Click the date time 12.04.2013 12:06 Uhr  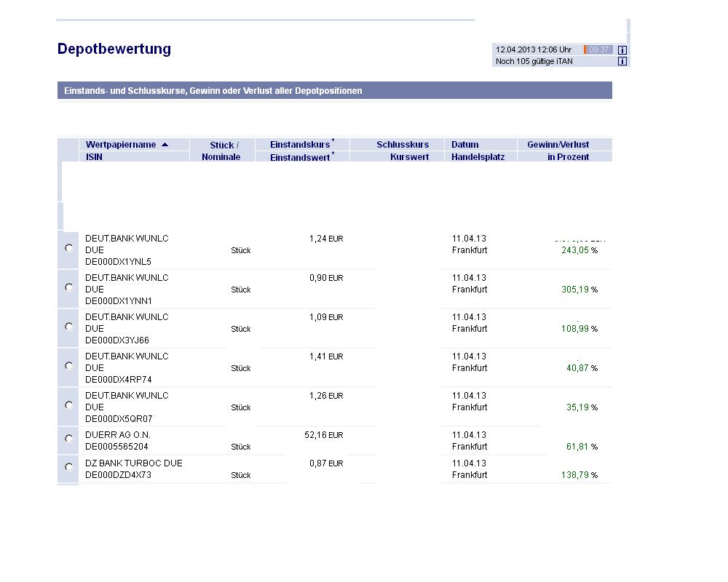click(x=534, y=49)
